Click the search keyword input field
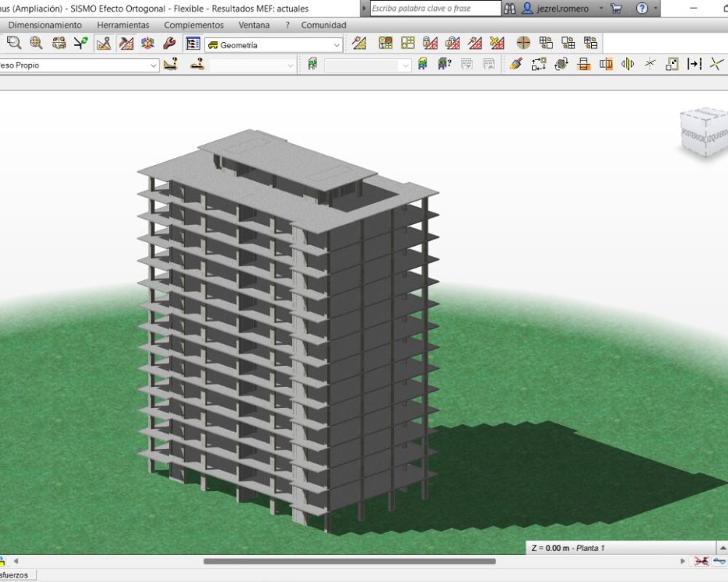The width and height of the screenshot is (728, 582). click(435, 9)
